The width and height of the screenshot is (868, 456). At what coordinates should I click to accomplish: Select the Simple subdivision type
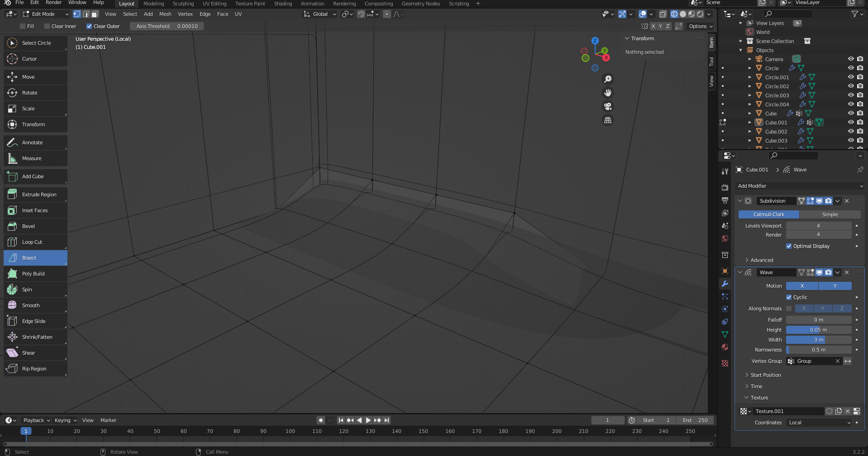coord(830,214)
